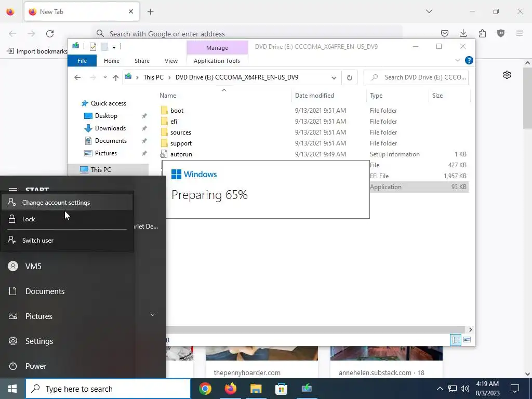Open the network tray icon
The image size is (532, 399).
[453, 389]
